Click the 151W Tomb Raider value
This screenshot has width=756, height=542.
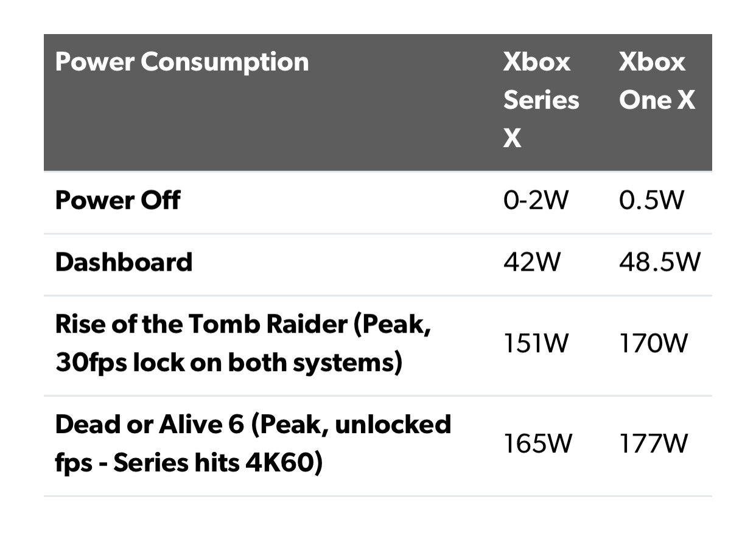coord(536,344)
